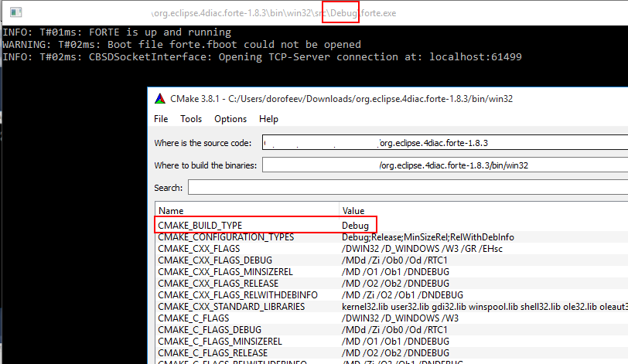Image resolution: width=628 pixels, height=364 pixels.
Task: Click the CMake 3.8.1 window title
Action: (341, 99)
